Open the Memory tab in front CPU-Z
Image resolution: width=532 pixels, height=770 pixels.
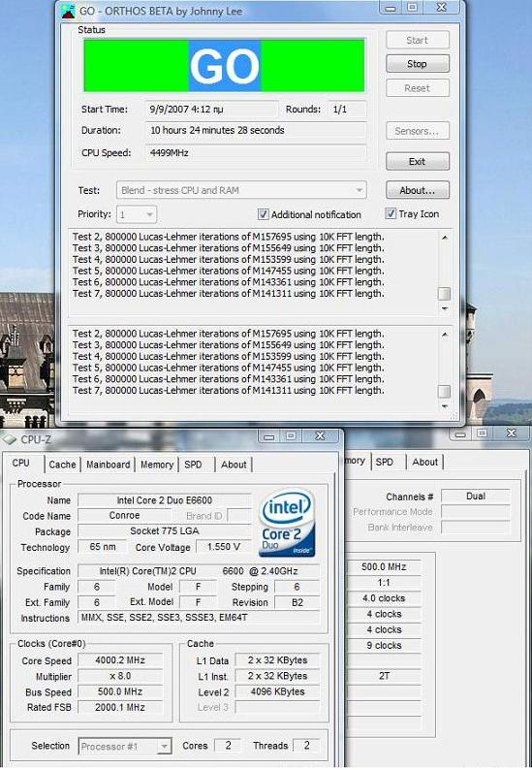click(157, 465)
